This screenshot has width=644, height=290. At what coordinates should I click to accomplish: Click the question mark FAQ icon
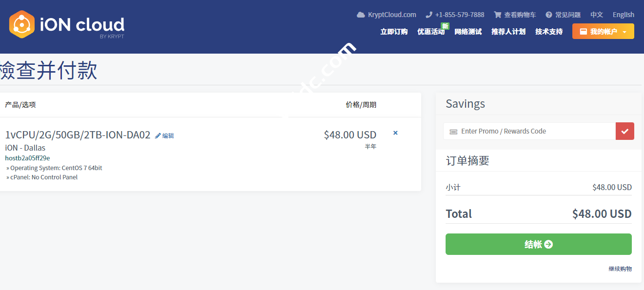tap(549, 15)
